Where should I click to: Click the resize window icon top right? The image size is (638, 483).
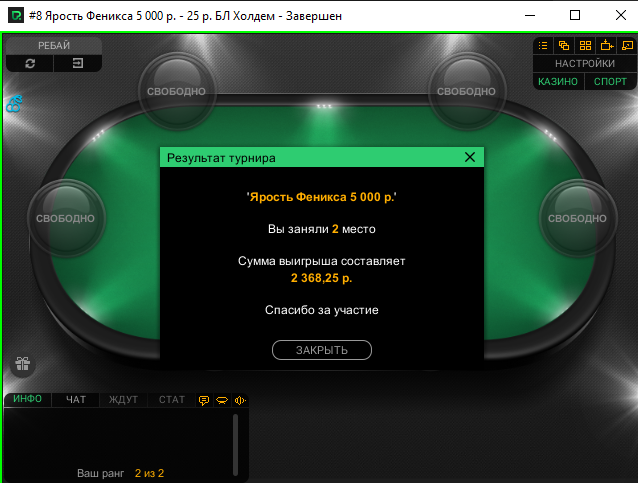click(x=627, y=46)
